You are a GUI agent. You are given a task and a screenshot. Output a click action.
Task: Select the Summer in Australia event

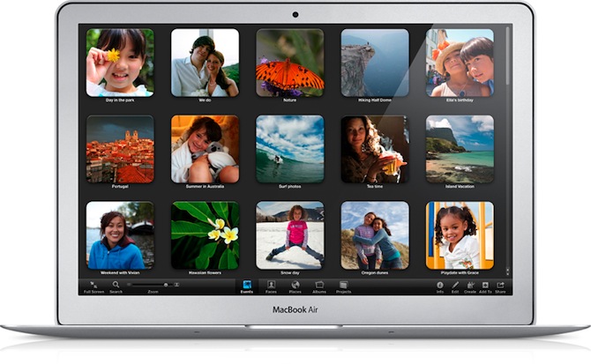[x=205, y=149]
